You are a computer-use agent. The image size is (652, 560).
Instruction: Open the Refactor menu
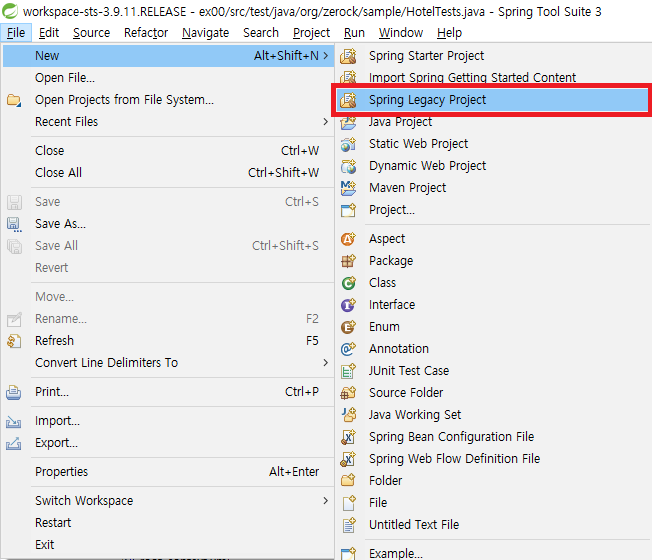(x=146, y=32)
